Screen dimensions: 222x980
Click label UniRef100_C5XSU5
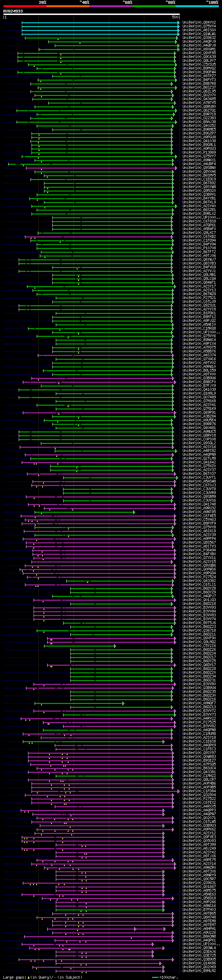coord(199,65)
